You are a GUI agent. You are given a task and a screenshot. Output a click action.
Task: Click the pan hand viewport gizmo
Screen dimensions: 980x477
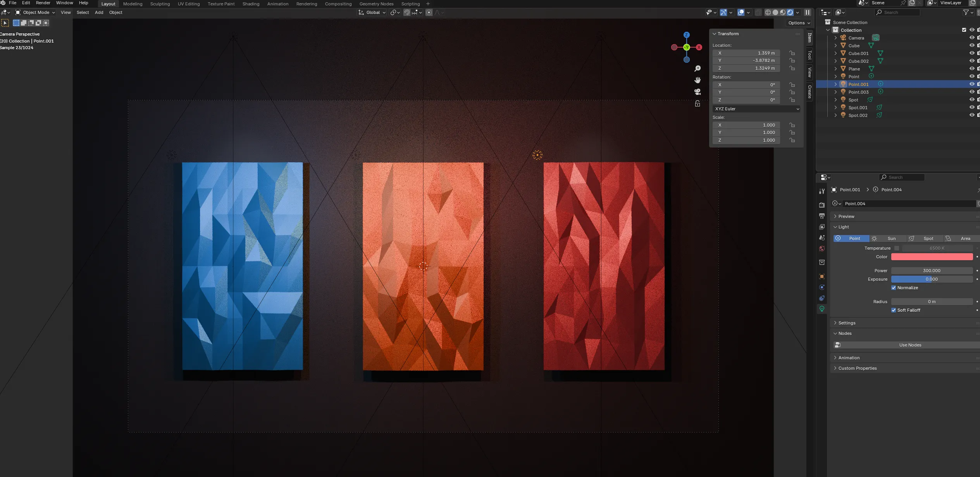tap(698, 80)
